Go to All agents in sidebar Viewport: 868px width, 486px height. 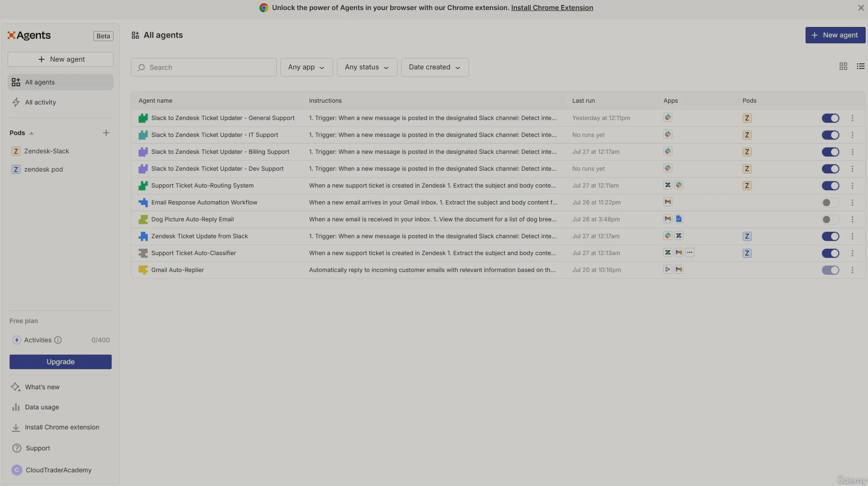(x=61, y=82)
